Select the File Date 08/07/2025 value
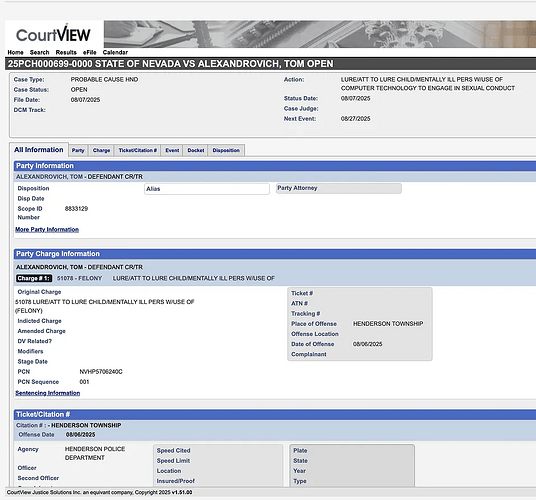This screenshot has width=536, height=500. coord(85,100)
